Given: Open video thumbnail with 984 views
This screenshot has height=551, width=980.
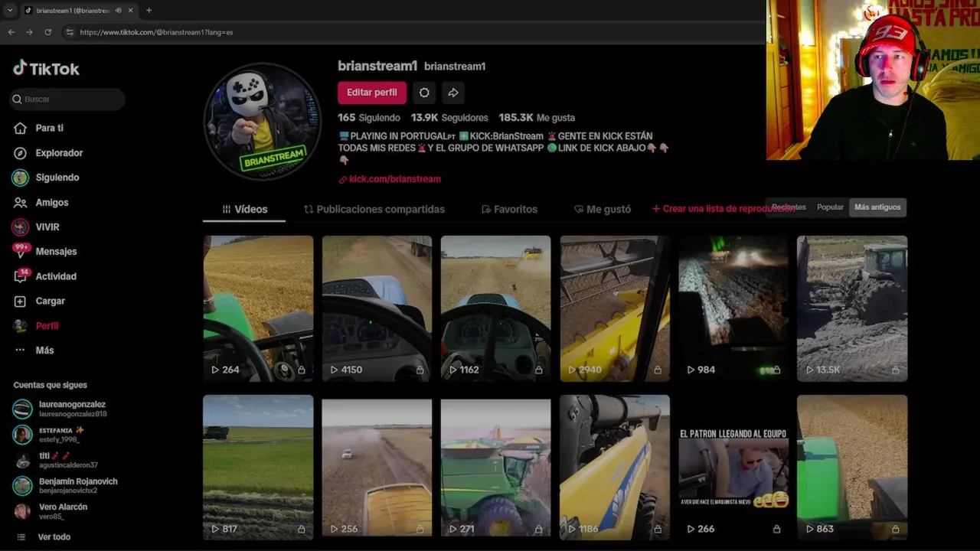Looking at the screenshot, I should tap(733, 308).
